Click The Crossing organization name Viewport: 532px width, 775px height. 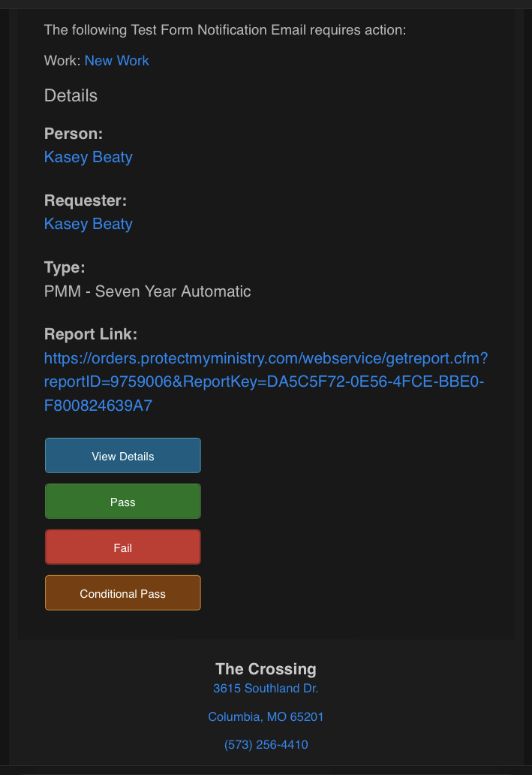point(266,668)
